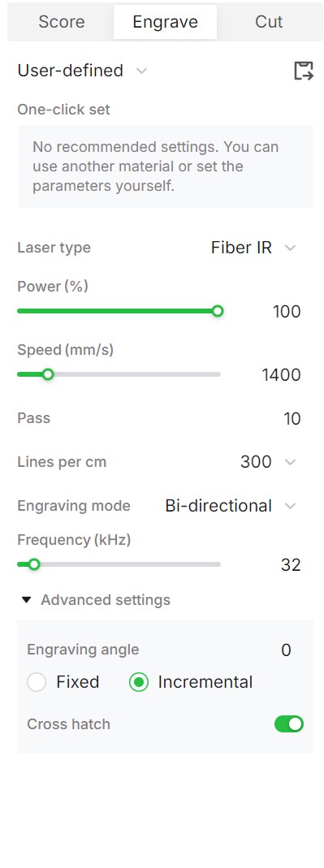Click the Power slider handle
The height and width of the screenshot is (868, 324).
pos(218,311)
